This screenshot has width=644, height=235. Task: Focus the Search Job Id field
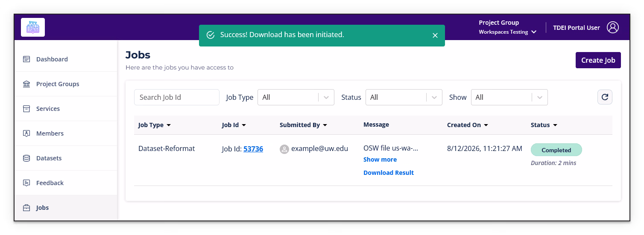[x=177, y=97]
